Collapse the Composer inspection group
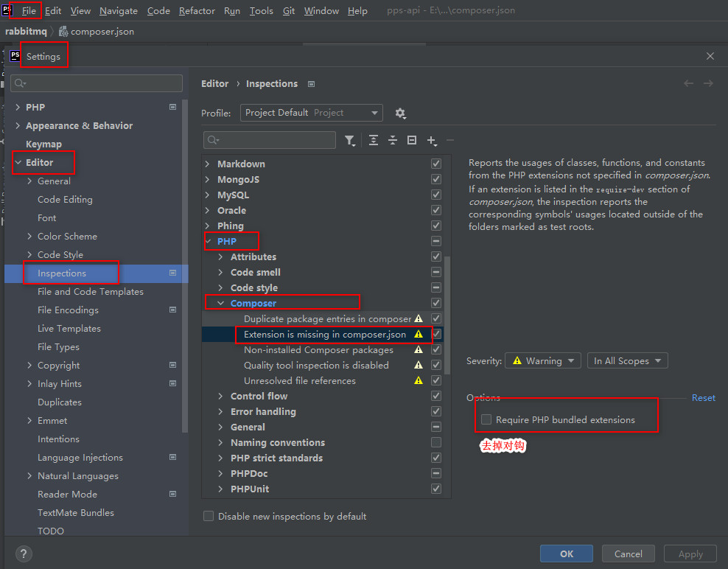The height and width of the screenshot is (569, 728). pyautogui.click(x=220, y=302)
